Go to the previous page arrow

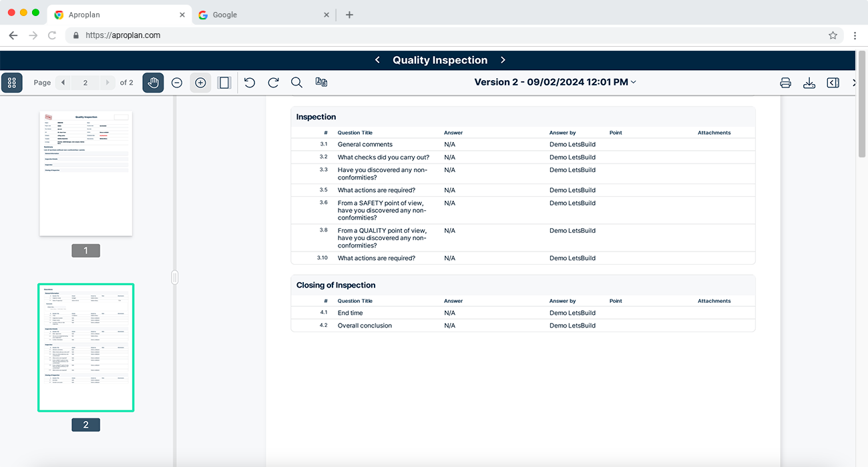tap(63, 83)
